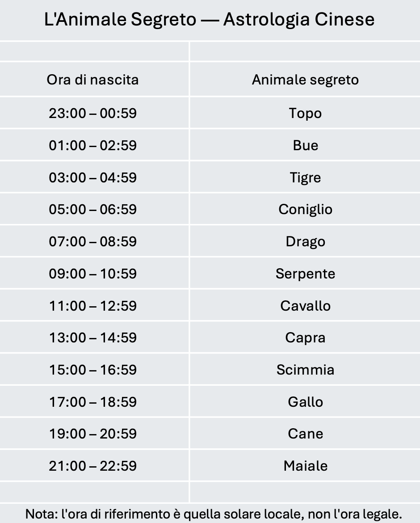Click the Cavallo animal cell
The width and height of the screenshot is (420, 523).
click(305, 305)
